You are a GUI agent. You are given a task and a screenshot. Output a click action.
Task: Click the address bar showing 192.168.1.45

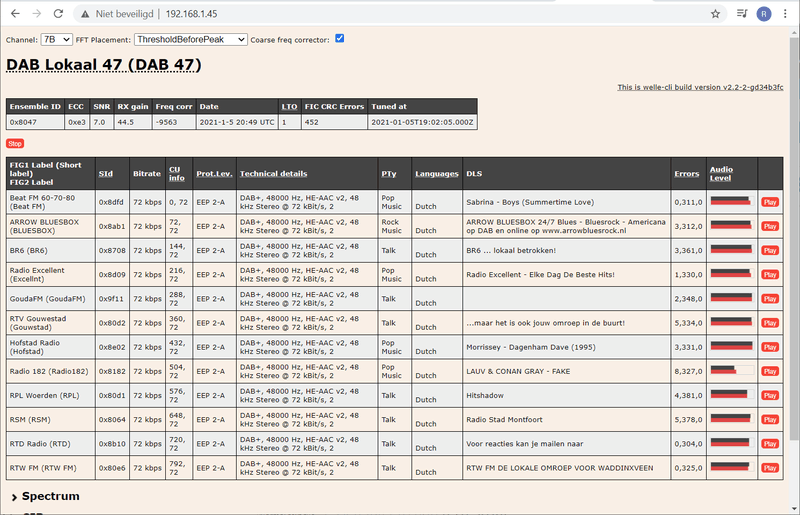[388, 14]
